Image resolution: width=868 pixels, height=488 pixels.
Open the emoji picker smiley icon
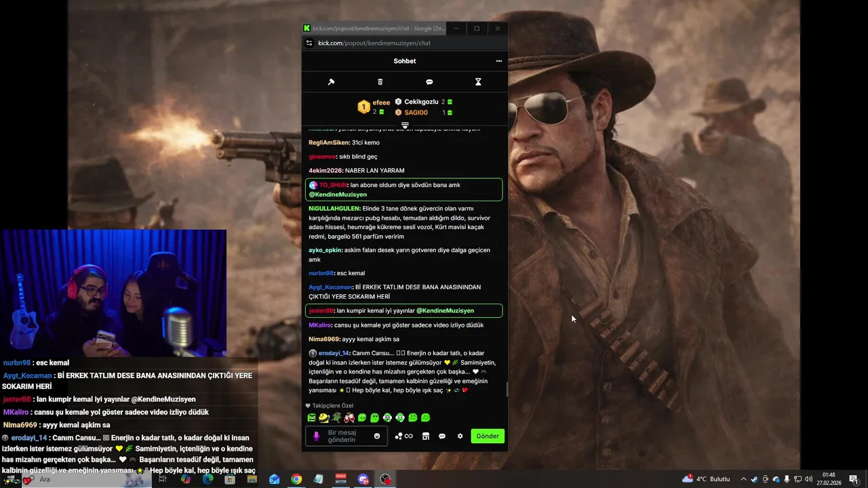pos(377,436)
